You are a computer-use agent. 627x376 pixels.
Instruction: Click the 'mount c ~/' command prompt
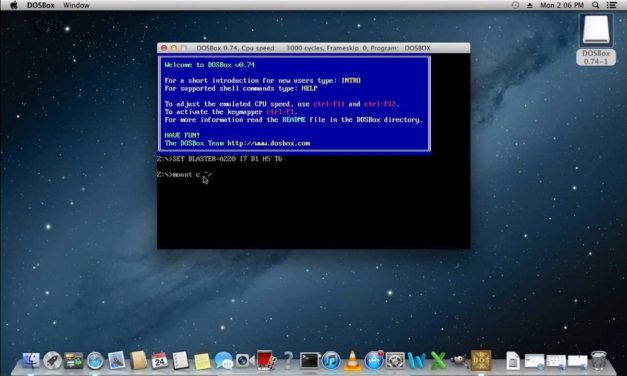[x=184, y=174]
